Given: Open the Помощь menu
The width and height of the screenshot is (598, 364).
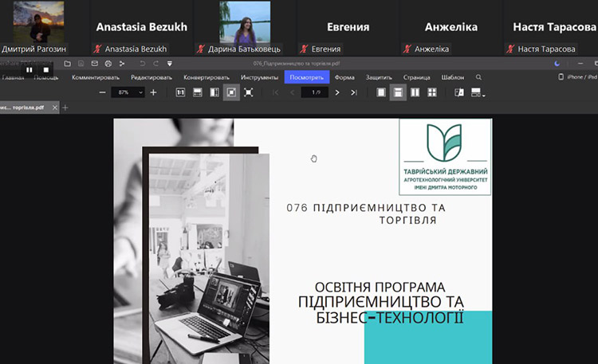Looking at the screenshot, I should pos(46,77).
